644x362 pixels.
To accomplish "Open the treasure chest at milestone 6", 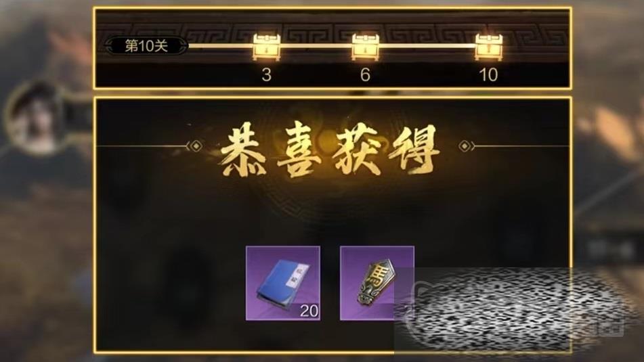I will (x=365, y=47).
